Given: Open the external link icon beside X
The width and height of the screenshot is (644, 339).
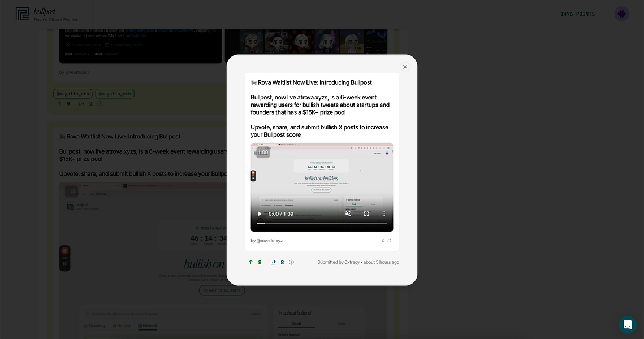Looking at the screenshot, I should click(390, 241).
